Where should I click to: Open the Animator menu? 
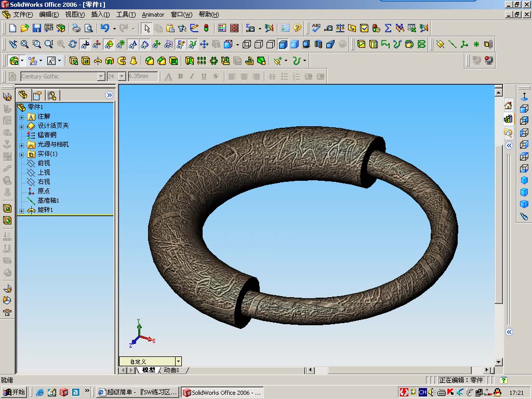point(153,15)
